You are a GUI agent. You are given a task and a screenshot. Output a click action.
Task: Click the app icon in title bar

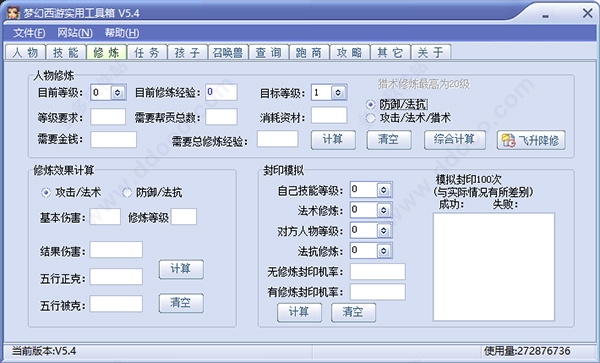pos(13,13)
